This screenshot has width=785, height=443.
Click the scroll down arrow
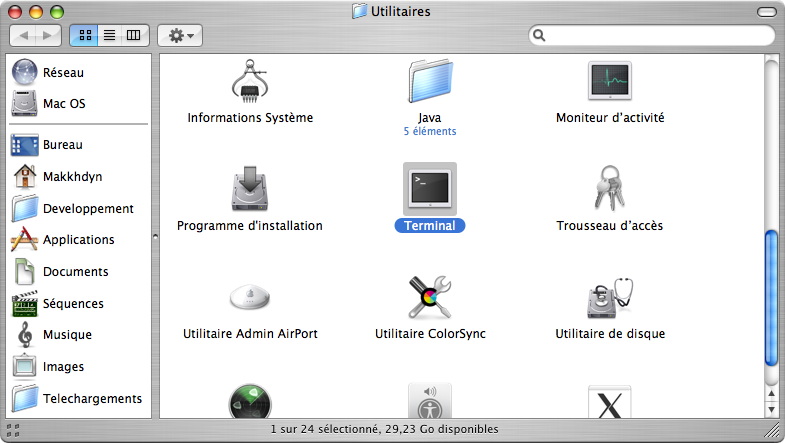point(771,409)
